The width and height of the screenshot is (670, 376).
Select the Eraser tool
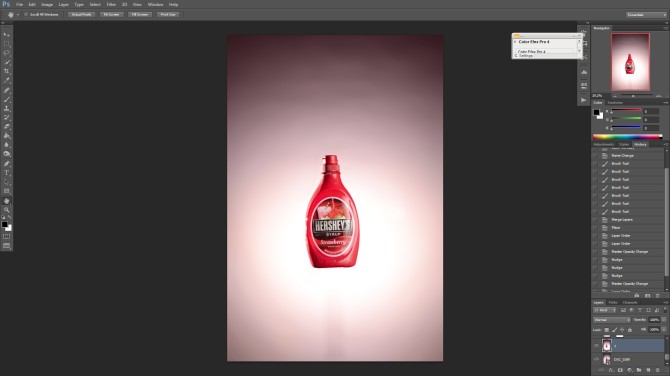click(x=6, y=127)
